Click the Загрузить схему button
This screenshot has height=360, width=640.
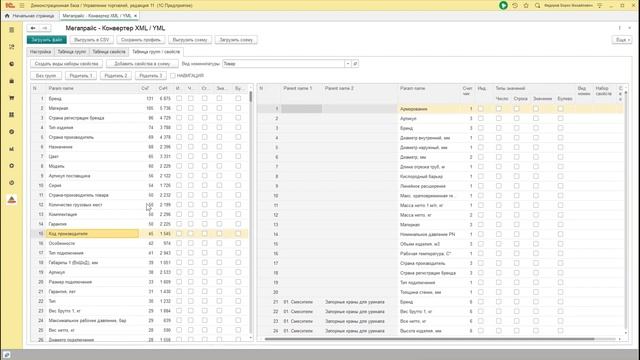(236, 40)
